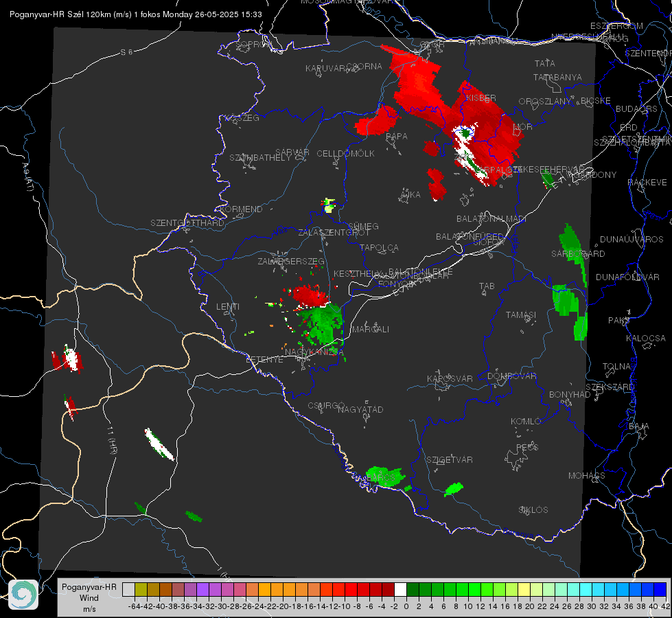
Task: Click the TAB town label
Action: click(487, 286)
